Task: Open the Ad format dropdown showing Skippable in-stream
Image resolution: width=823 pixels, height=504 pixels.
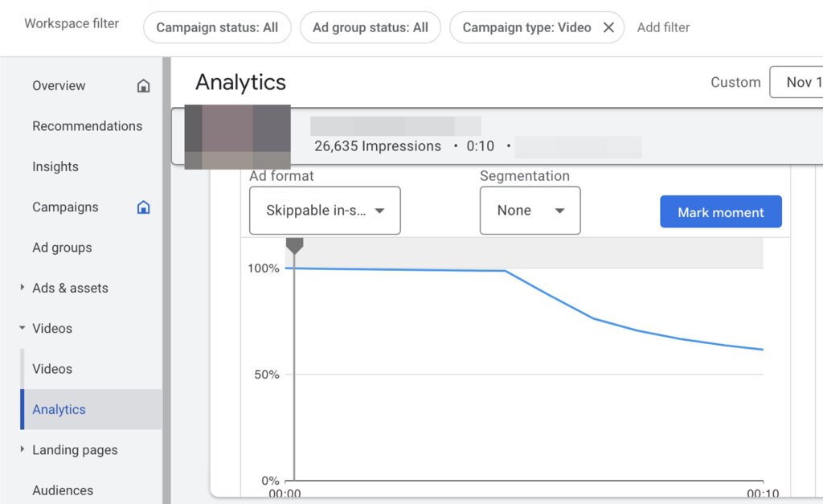Action: 325,211
